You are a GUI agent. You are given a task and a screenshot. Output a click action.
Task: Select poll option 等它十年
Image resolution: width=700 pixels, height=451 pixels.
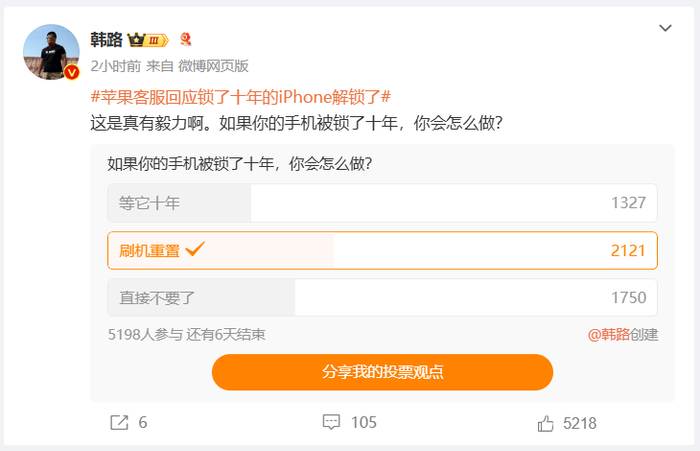coord(382,203)
